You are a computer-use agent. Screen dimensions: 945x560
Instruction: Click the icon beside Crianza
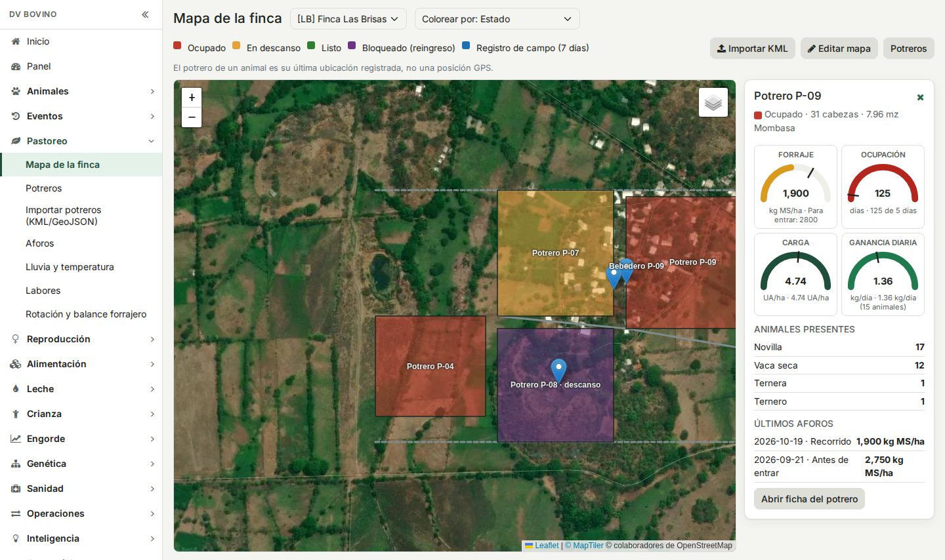click(x=16, y=414)
